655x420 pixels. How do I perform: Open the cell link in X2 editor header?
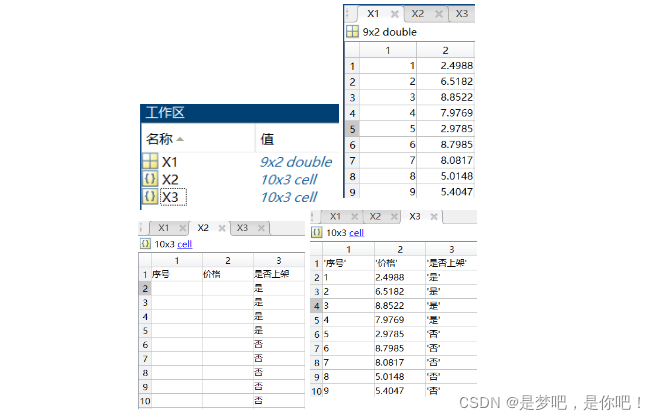(185, 244)
